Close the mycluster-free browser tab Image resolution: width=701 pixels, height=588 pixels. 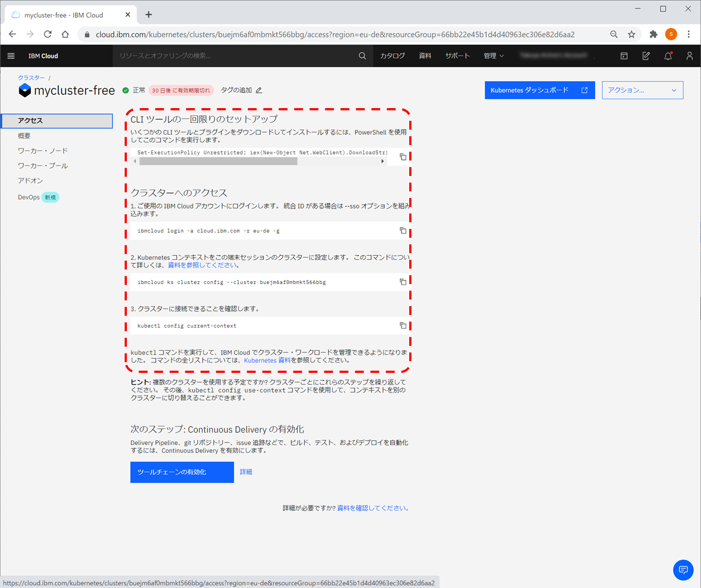[x=128, y=15]
